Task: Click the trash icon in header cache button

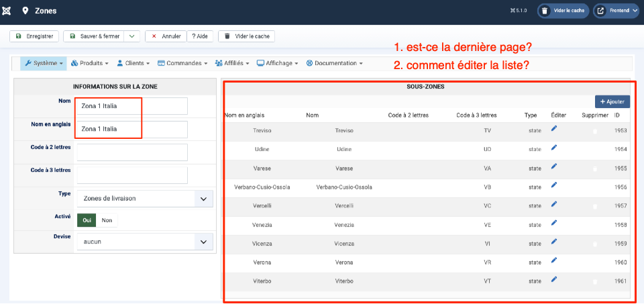Action: point(545,11)
